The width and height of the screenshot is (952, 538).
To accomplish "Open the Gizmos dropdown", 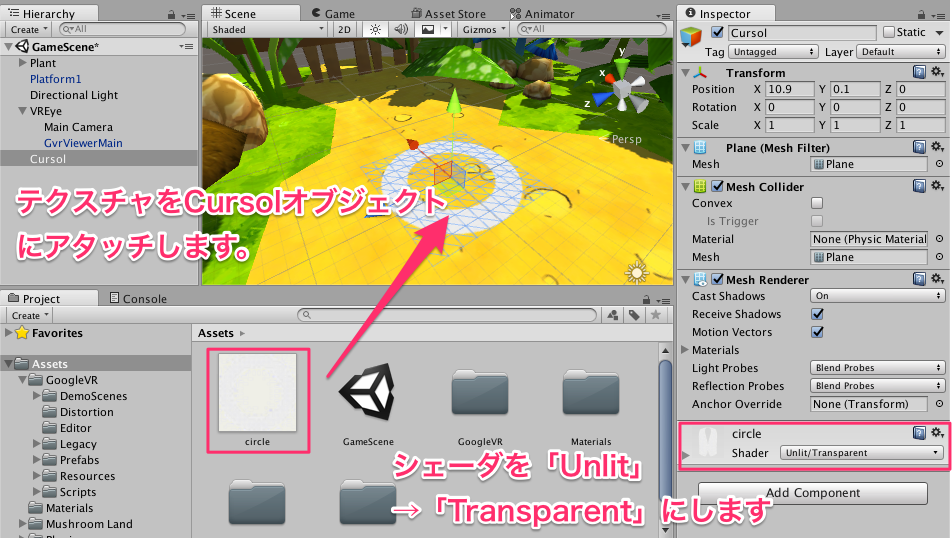I will tap(484, 29).
